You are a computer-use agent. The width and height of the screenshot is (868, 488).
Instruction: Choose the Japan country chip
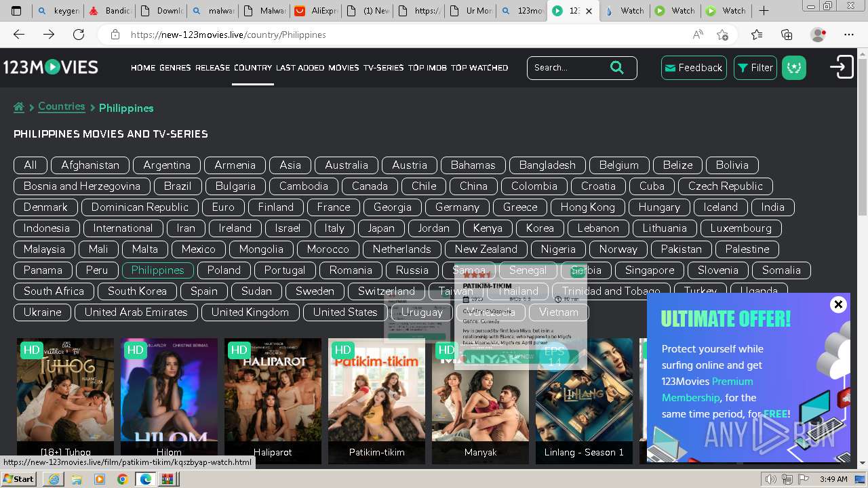(381, 228)
